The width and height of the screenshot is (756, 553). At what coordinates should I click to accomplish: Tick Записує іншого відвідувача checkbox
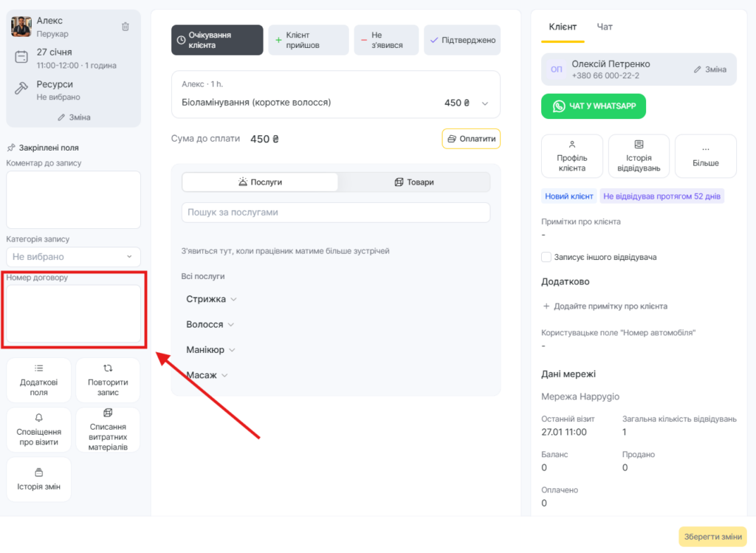click(x=546, y=257)
